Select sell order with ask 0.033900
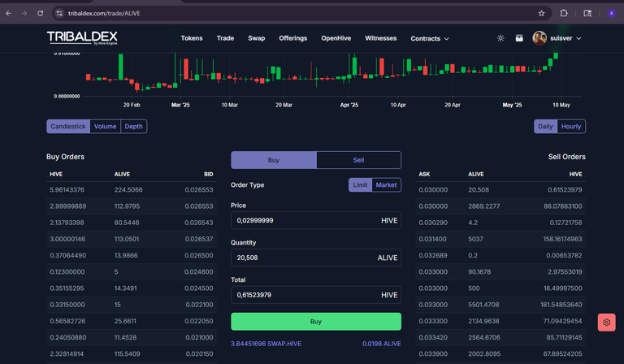Screen dimensions: 624x364 [500, 353]
